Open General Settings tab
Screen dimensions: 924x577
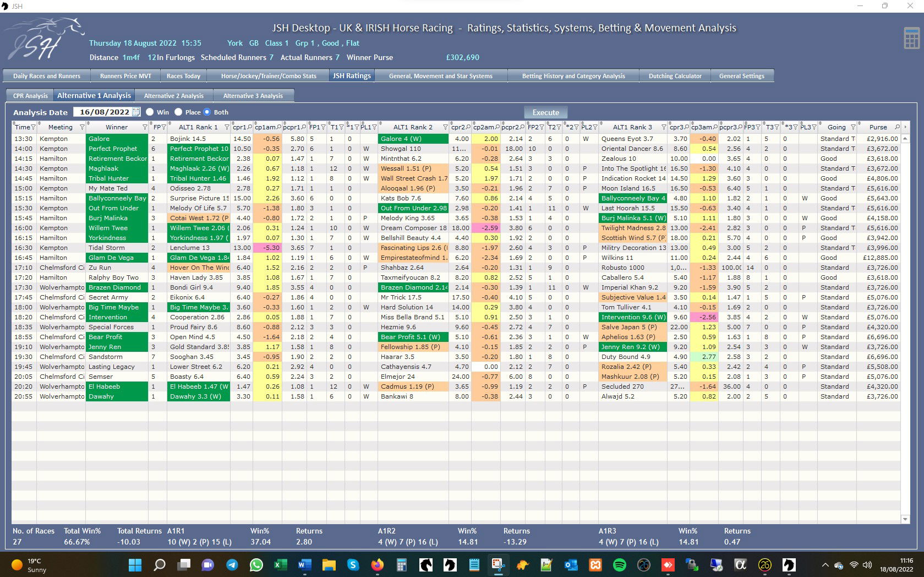pos(742,76)
